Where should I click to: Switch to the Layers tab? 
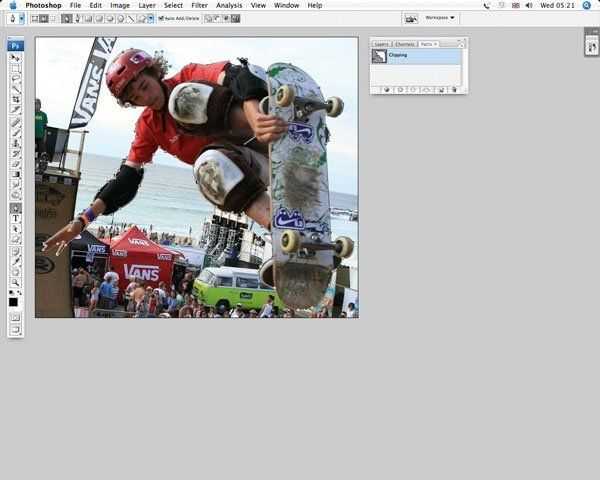tap(381, 44)
